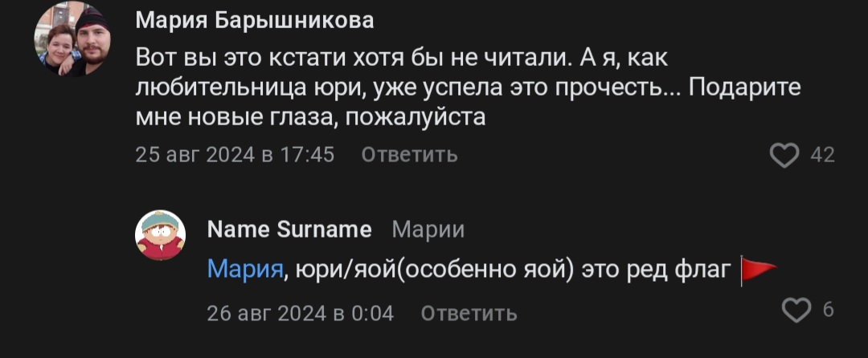868x358 pixels.
Task: Open Мария Барышникова's profile via her name
Action: point(254,21)
